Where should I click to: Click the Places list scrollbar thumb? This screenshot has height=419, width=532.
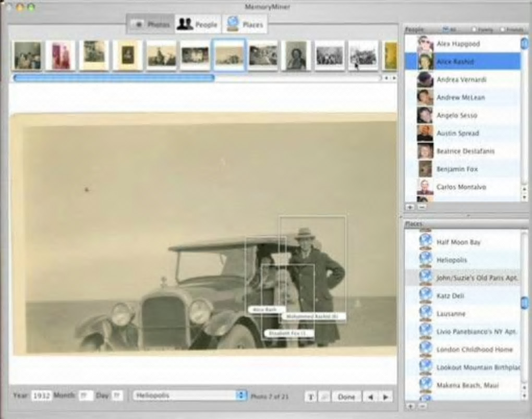[525, 302]
